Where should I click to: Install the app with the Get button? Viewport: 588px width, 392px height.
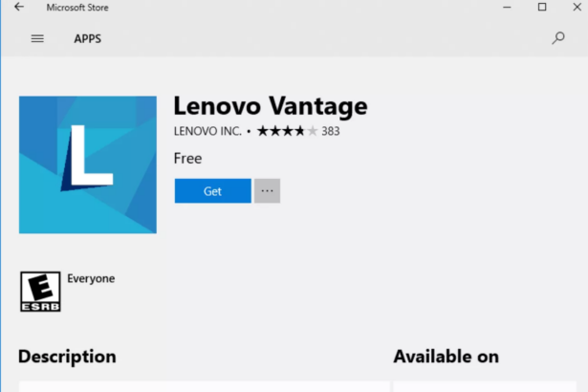coord(212,191)
